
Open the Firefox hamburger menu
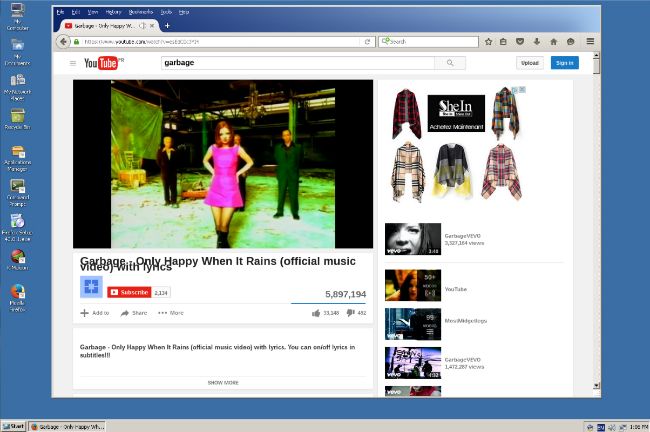pos(590,41)
